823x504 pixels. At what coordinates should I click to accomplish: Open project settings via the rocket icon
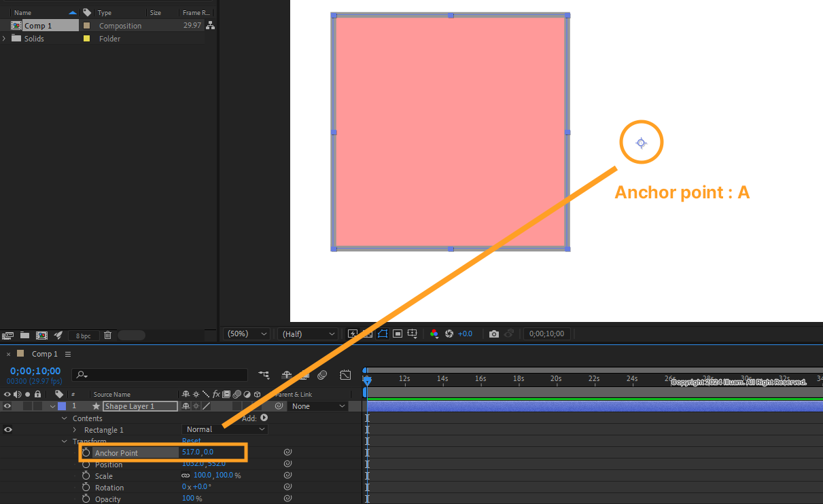[58, 335]
